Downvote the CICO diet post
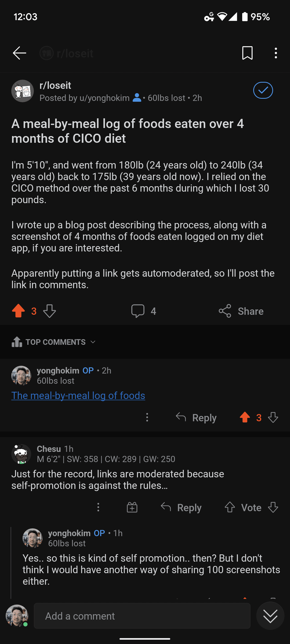This screenshot has width=290, height=644. 50,311
